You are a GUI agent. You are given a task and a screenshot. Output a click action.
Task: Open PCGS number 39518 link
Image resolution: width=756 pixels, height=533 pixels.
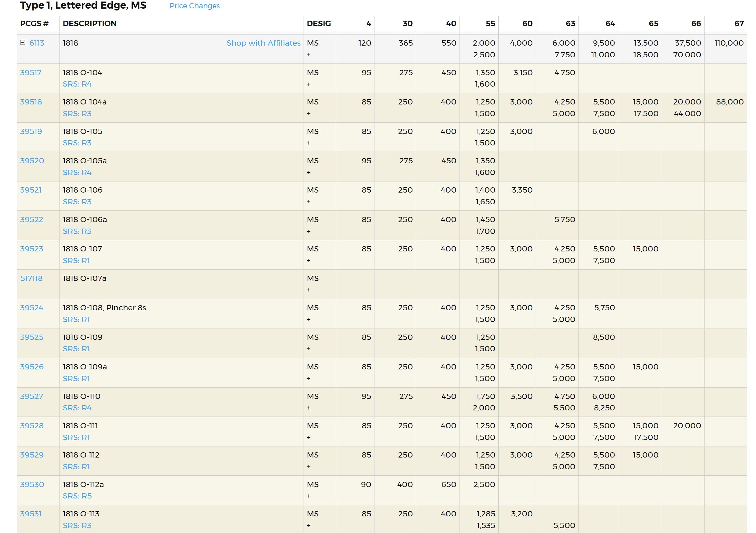[31, 102]
